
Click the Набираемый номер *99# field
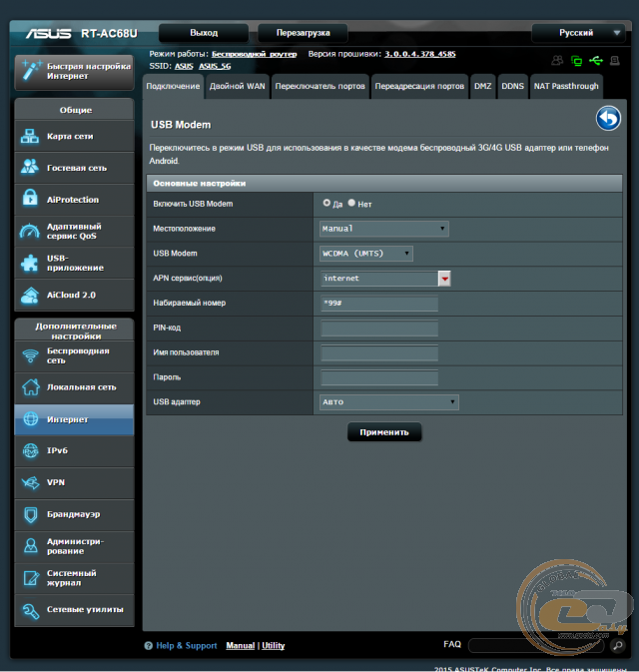click(379, 304)
